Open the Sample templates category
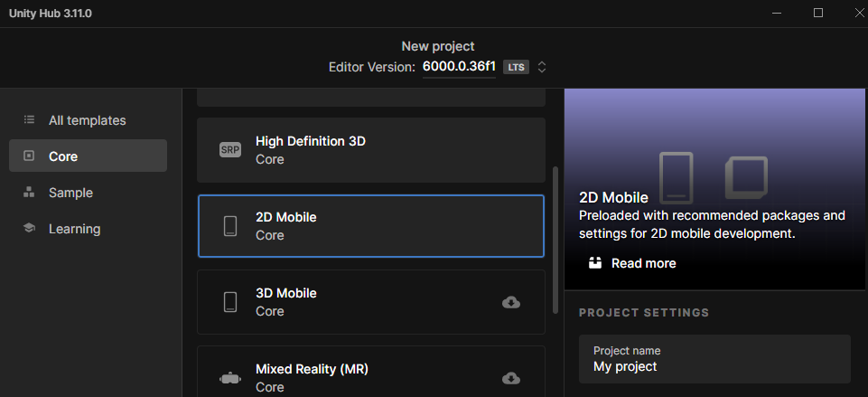The width and height of the screenshot is (868, 397). [88, 193]
